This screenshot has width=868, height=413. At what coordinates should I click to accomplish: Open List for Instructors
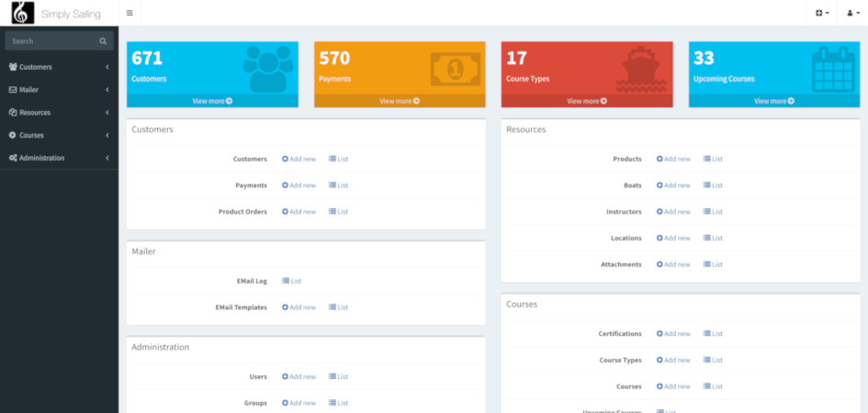pos(713,212)
